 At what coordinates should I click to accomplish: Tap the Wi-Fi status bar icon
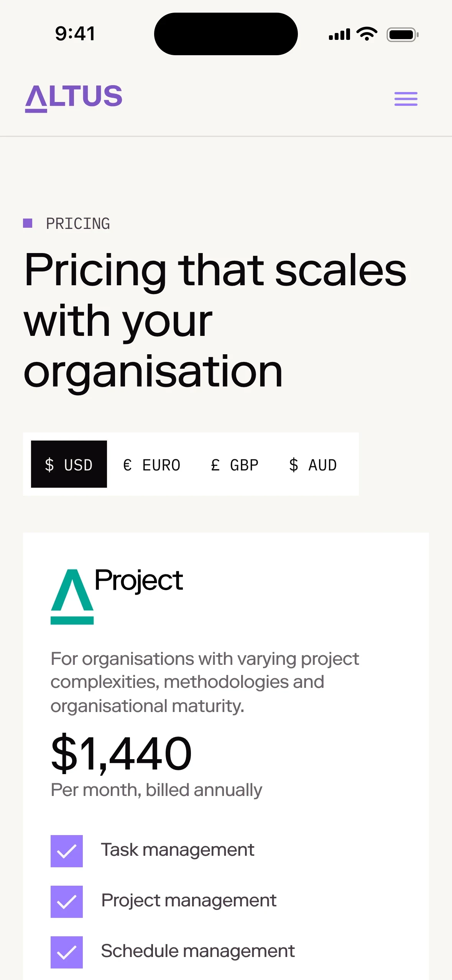(x=367, y=34)
